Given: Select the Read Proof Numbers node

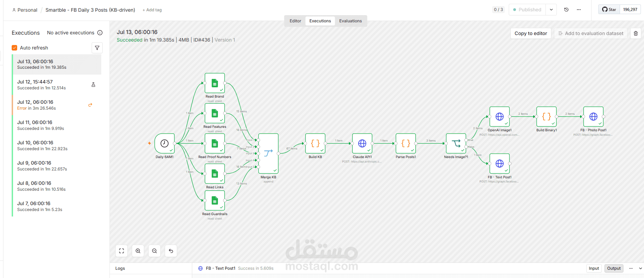Looking at the screenshot, I should 215,143.
